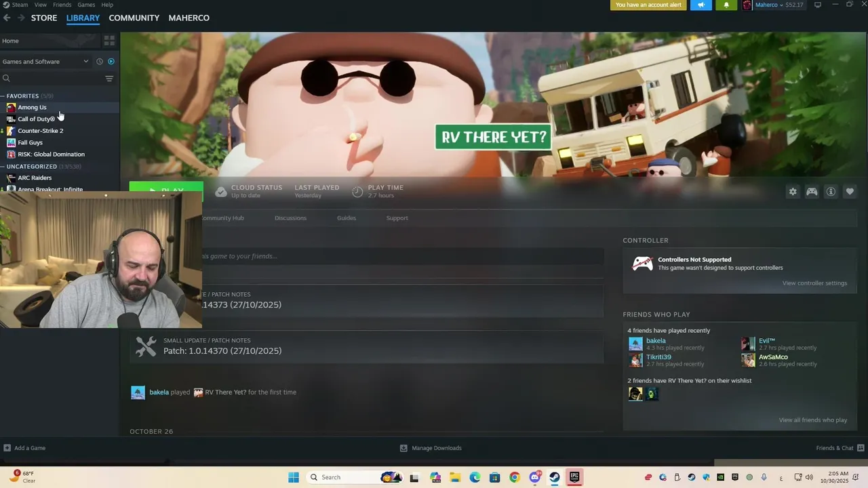Select ARC Raiders in the library
868x488 pixels.
(x=34, y=178)
